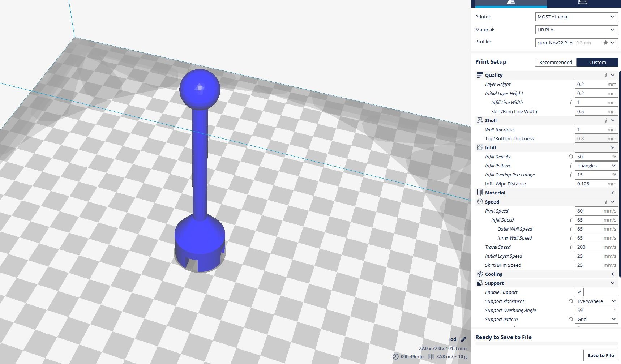Screen dimensions: 621x364
Task: Click the info icon beside Infill Pattern
Action: click(x=570, y=166)
